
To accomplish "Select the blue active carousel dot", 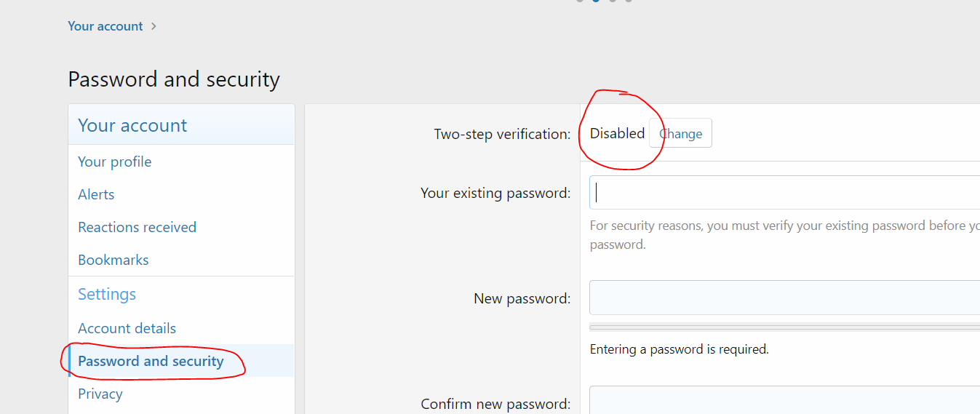I will pyautogui.click(x=597, y=1).
